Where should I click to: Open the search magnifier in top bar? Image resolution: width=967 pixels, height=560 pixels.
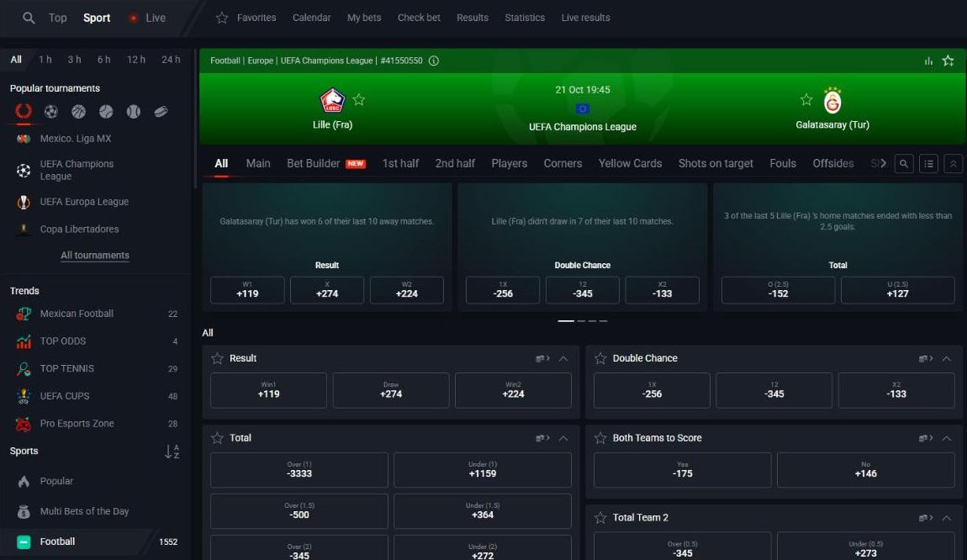point(29,18)
